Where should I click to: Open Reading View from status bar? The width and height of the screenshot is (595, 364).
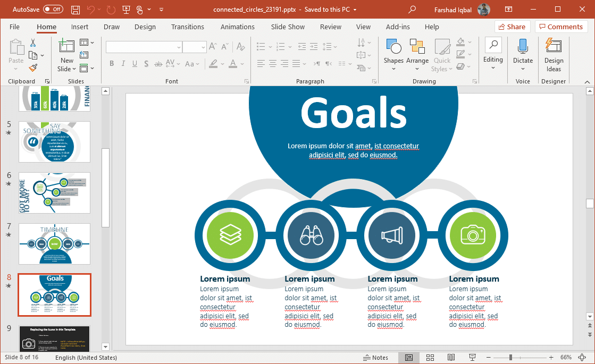[x=451, y=358]
